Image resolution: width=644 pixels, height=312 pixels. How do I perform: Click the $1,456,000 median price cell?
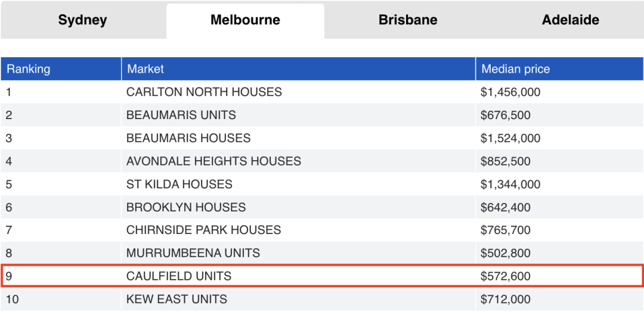pos(510,92)
